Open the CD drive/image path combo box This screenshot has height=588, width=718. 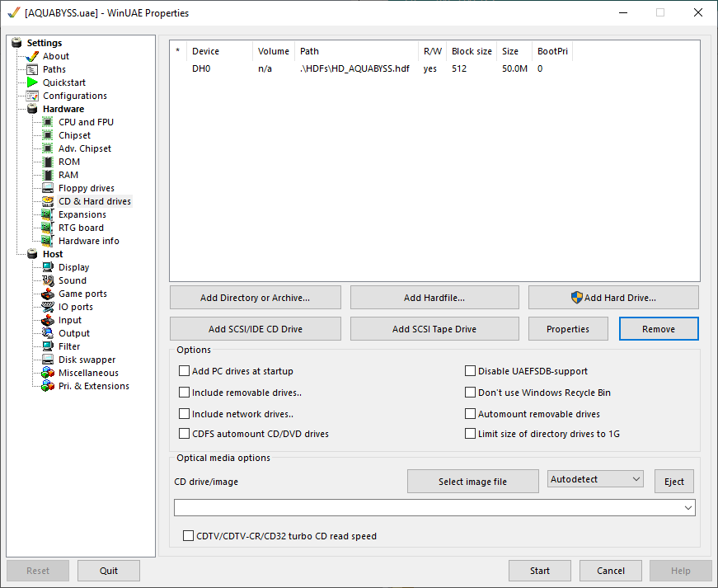pos(434,508)
